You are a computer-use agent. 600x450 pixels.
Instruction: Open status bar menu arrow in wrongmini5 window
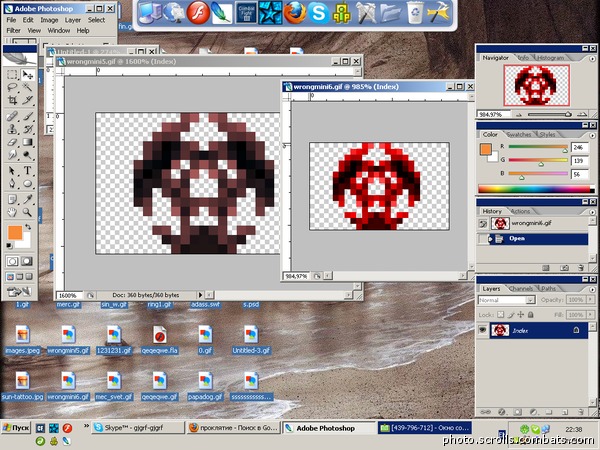click(x=200, y=295)
